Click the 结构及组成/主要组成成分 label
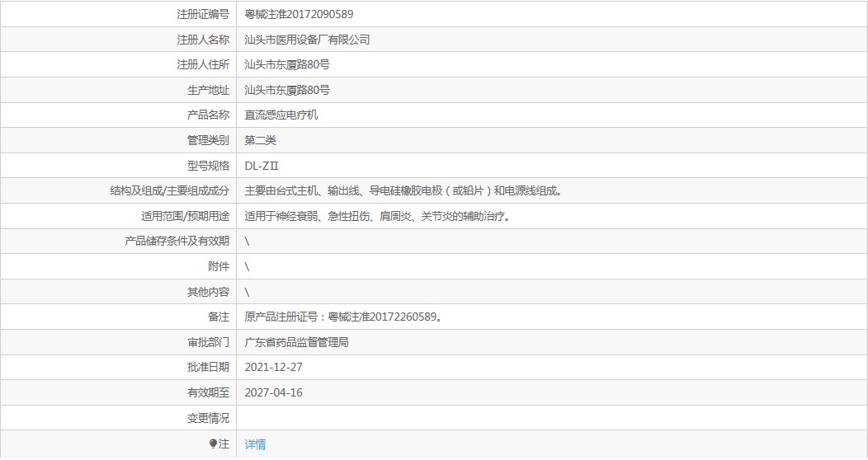The width and height of the screenshot is (868, 460). [169, 190]
